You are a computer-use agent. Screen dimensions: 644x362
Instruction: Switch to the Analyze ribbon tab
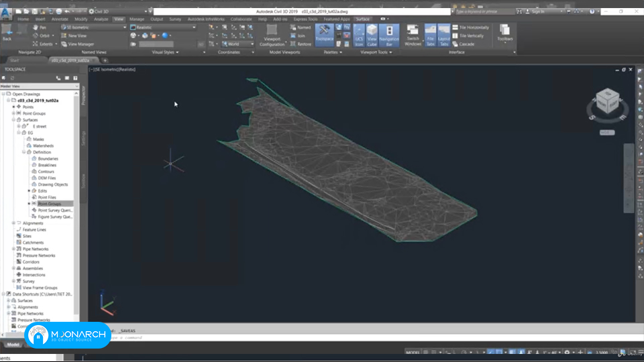tap(101, 19)
